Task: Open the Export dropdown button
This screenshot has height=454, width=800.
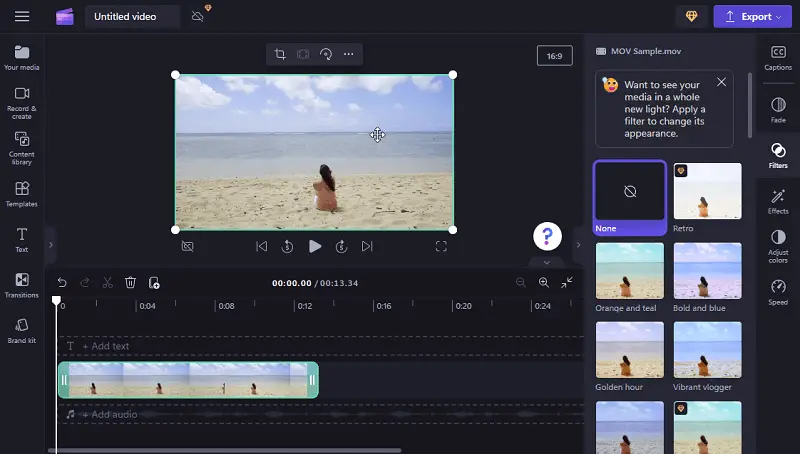Action: tap(753, 16)
